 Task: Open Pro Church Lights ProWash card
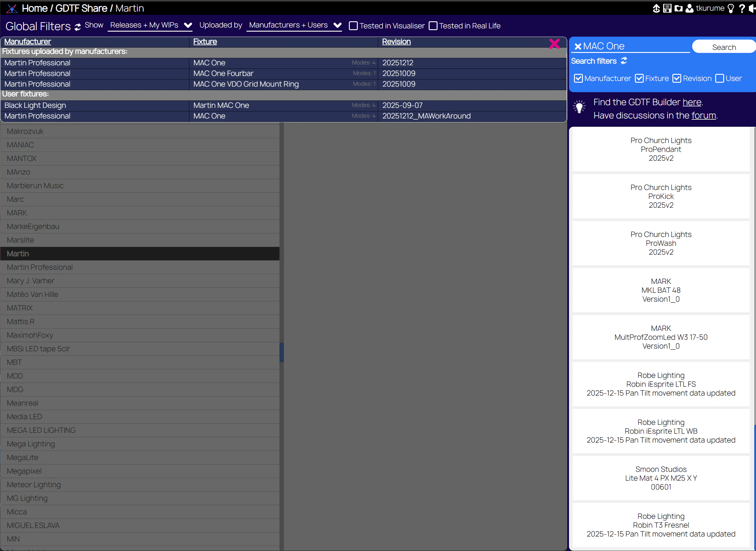coord(661,243)
